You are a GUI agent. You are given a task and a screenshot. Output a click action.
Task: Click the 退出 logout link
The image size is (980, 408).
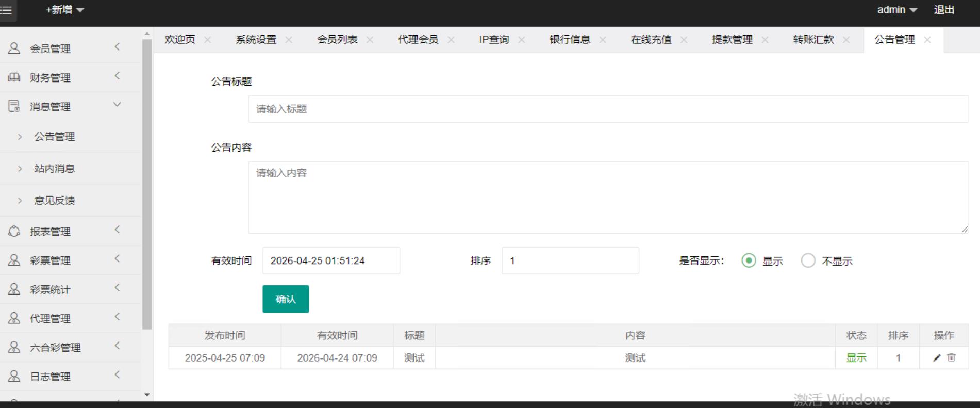(944, 10)
